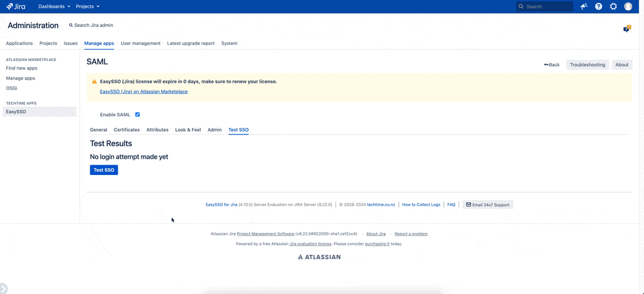Screen dimensions: 644x294
Task: Open the help question mark icon
Action: coord(598,6)
